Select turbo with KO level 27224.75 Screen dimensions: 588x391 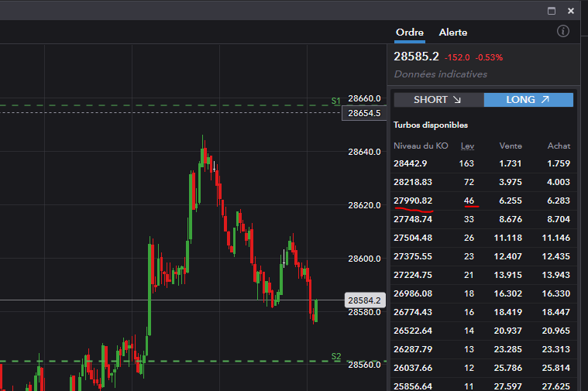click(413, 275)
